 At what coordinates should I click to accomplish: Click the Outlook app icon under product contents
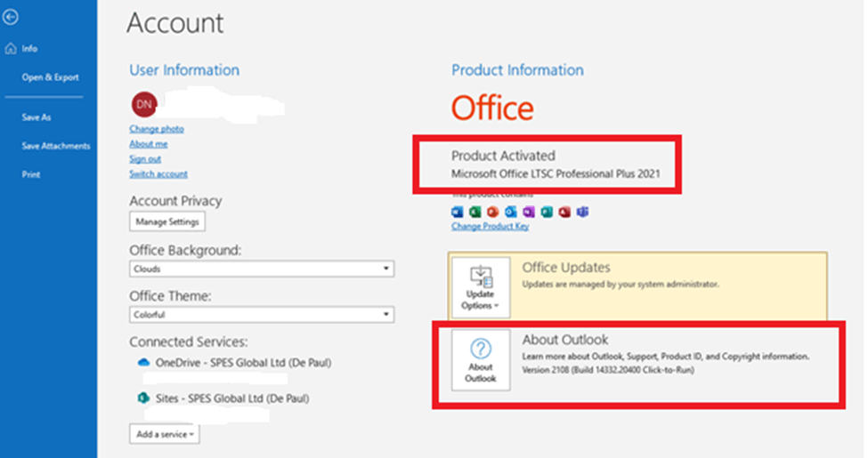(510, 212)
